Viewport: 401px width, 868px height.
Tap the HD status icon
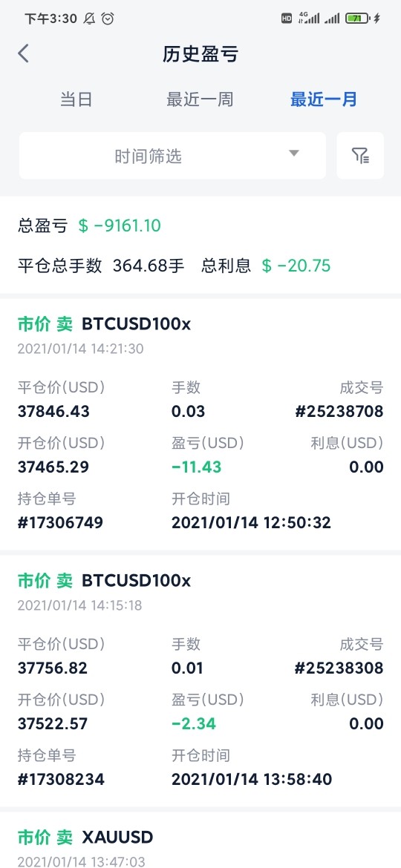coord(287,19)
